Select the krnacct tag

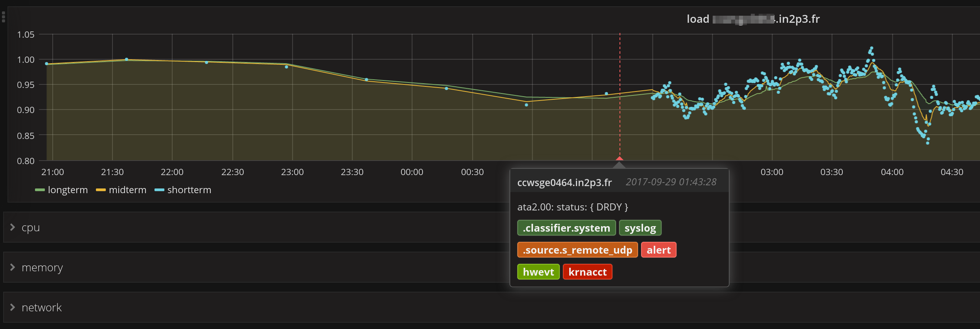pos(587,272)
